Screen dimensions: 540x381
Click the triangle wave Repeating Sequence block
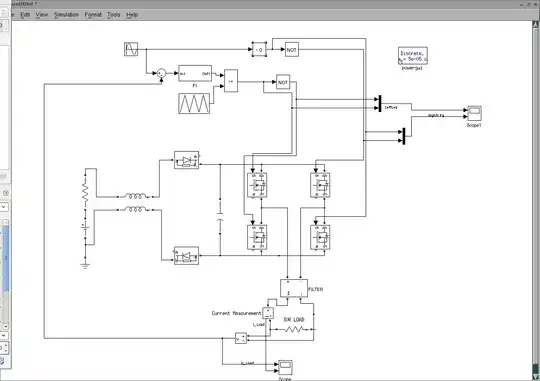[194, 104]
